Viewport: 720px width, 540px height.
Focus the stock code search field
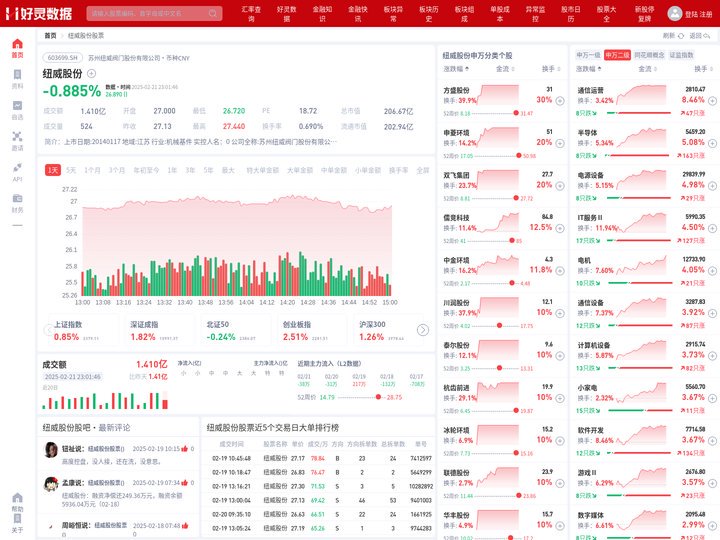point(154,13)
